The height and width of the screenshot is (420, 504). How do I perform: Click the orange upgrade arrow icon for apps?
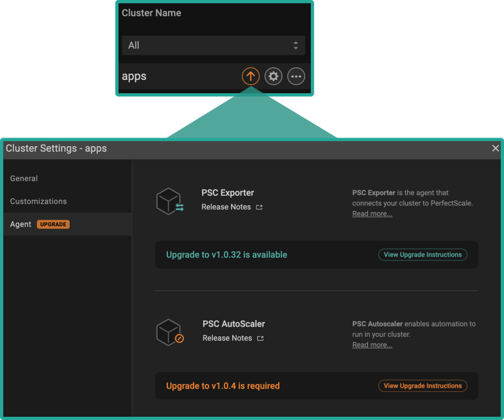tap(250, 76)
